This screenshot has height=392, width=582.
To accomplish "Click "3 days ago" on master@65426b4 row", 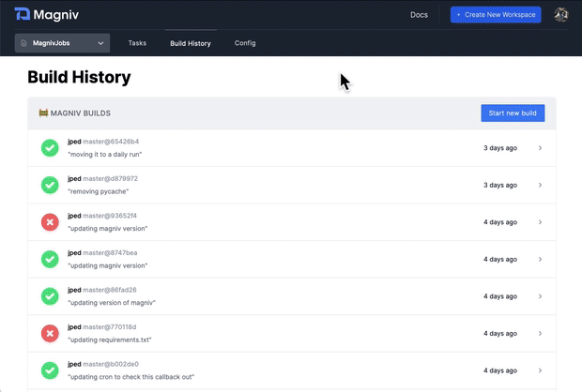I will 500,148.
